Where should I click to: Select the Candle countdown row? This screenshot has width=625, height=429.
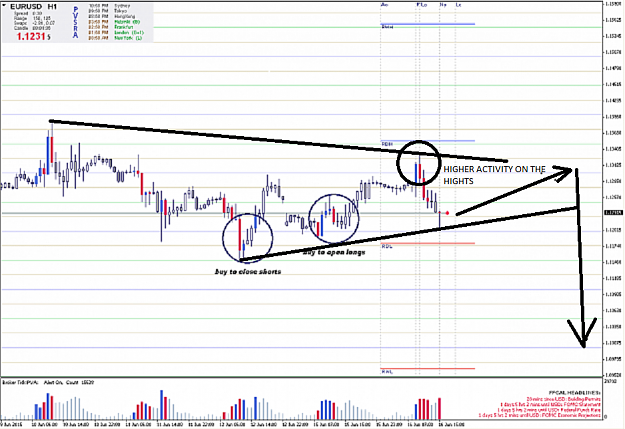(x=32, y=28)
